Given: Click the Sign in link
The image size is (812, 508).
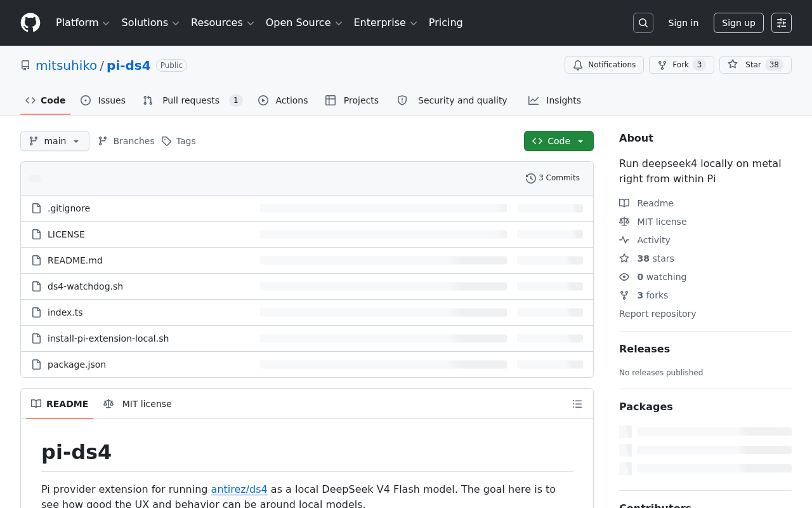Looking at the screenshot, I should pyautogui.click(x=683, y=23).
